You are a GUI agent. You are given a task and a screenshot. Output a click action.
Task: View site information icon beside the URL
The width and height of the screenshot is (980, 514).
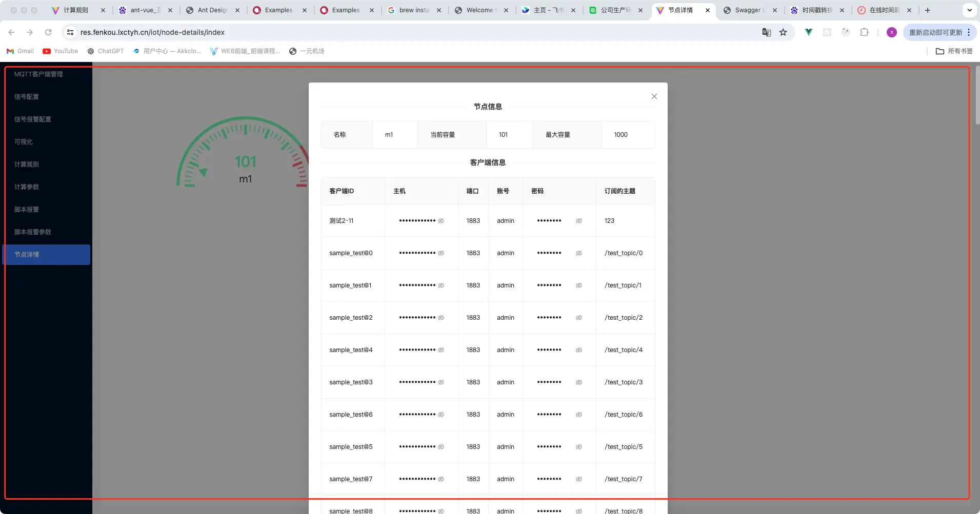pos(70,32)
